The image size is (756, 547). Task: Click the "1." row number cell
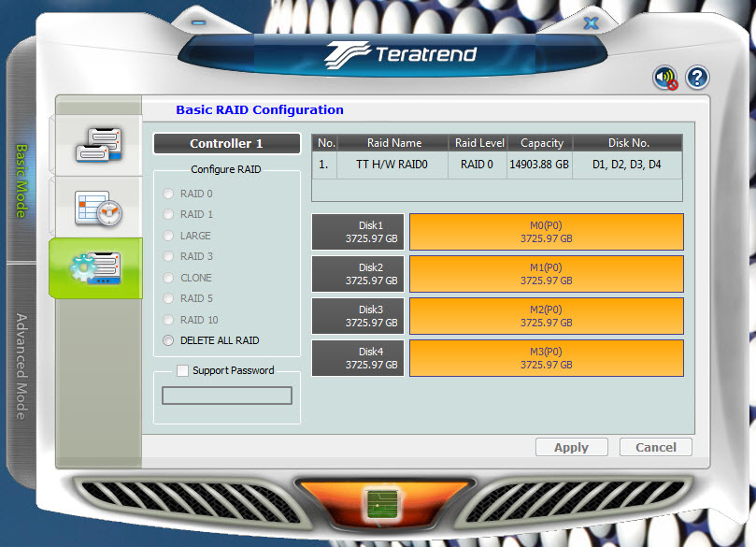(x=324, y=165)
